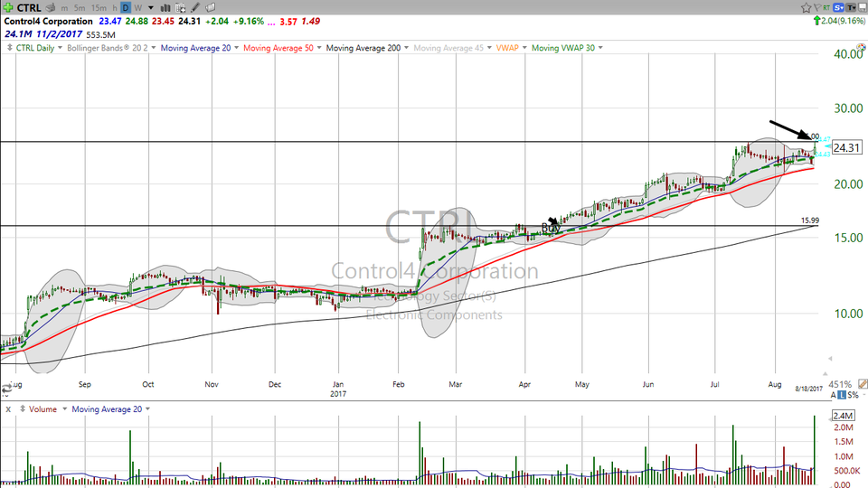
Task: Switch to the 15m timeframe
Action: [99, 8]
